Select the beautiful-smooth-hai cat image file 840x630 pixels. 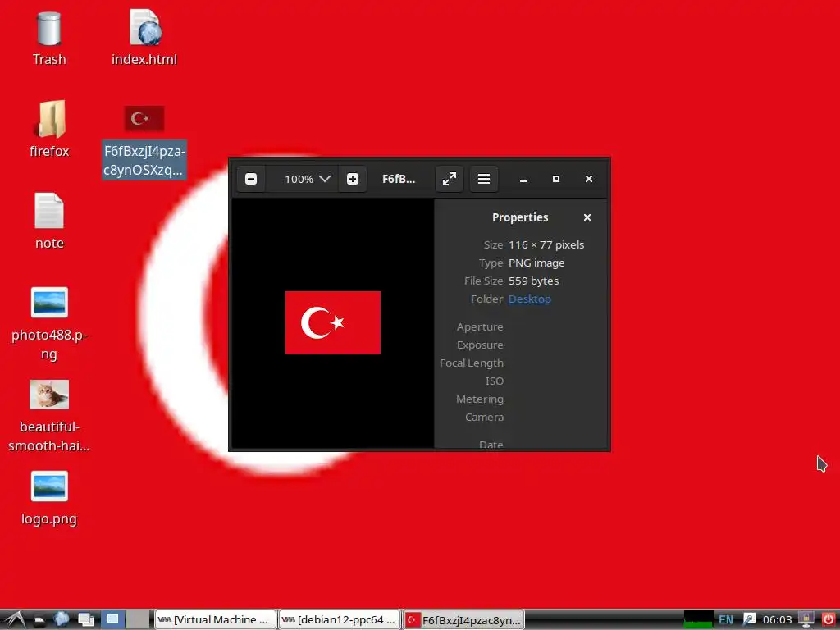[49, 416]
